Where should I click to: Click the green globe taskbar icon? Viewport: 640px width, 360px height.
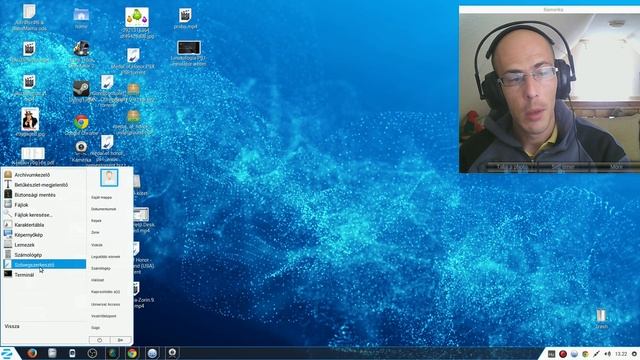tap(112, 353)
